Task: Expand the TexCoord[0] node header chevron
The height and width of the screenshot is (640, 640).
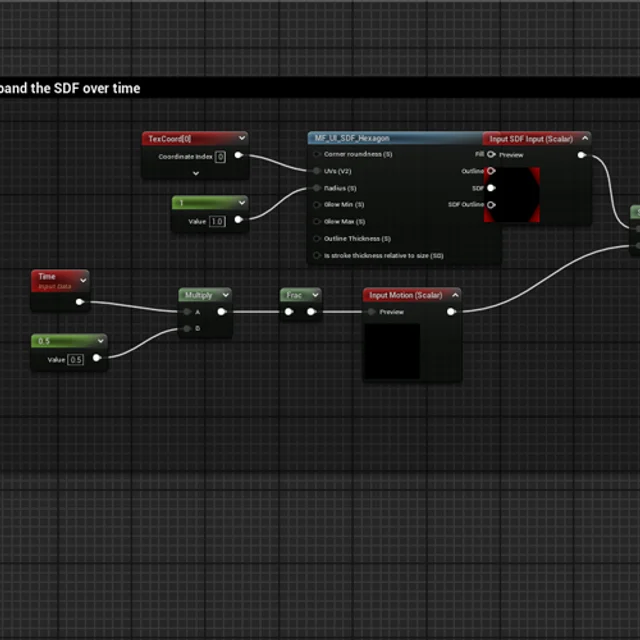Action: (x=242, y=138)
